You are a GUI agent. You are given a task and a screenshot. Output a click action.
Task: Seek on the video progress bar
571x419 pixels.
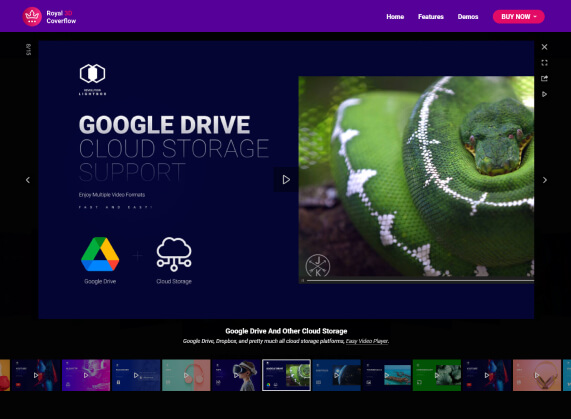420,281
